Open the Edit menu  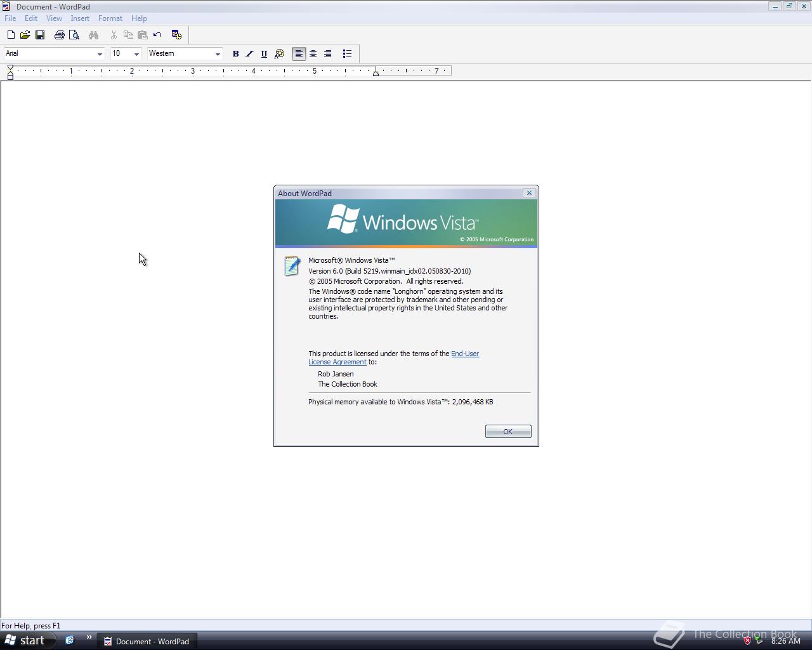pyautogui.click(x=31, y=18)
